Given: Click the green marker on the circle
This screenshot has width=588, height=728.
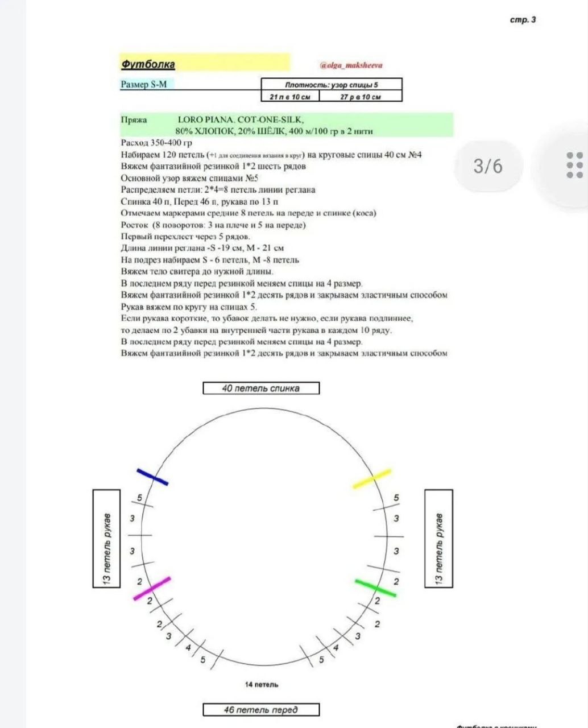Looking at the screenshot, I should (375, 588).
